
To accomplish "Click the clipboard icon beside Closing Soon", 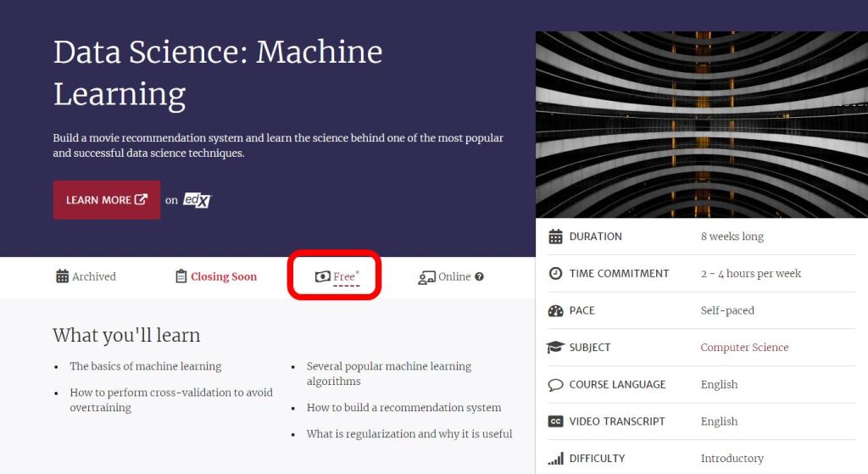I will pos(181,276).
